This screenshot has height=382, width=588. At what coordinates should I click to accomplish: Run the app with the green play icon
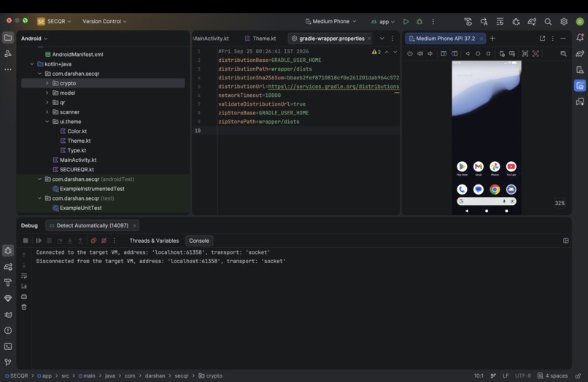pos(406,22)
